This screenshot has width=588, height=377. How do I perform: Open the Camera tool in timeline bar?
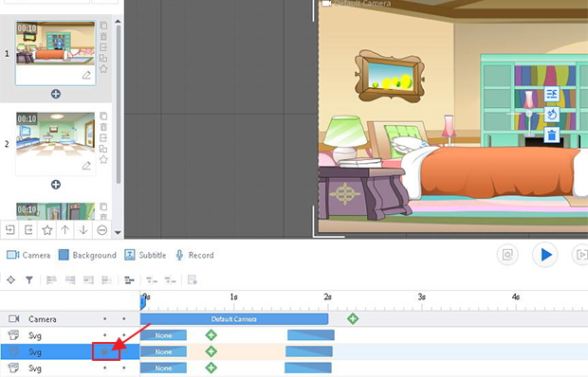click(x=28, y=256)
